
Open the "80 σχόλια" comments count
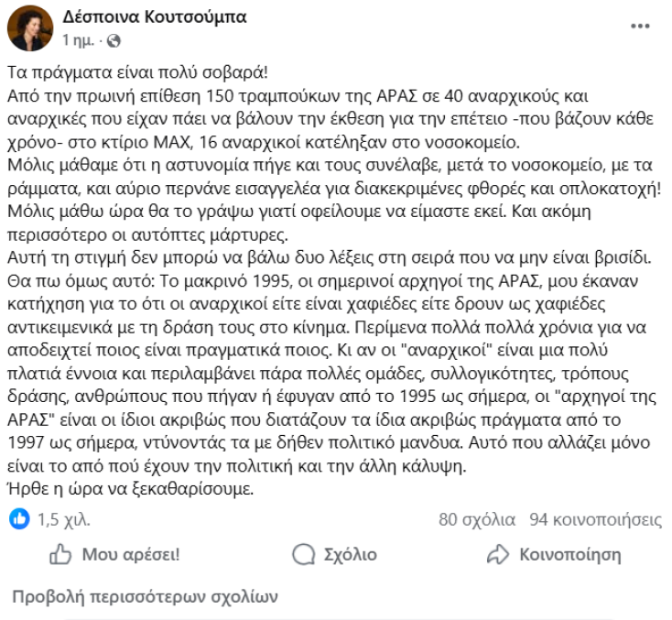tap(477, 520)
